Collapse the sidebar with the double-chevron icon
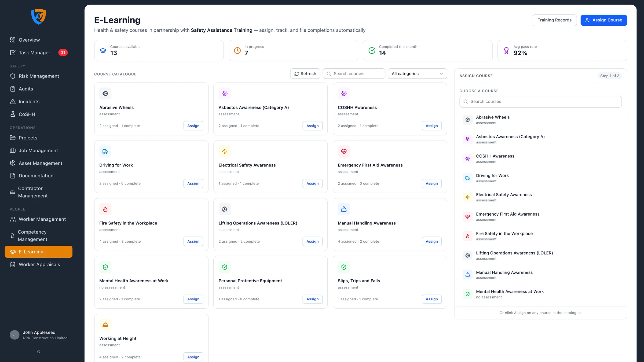This screenshot has height=362, width=644. [x=39, y=352]
